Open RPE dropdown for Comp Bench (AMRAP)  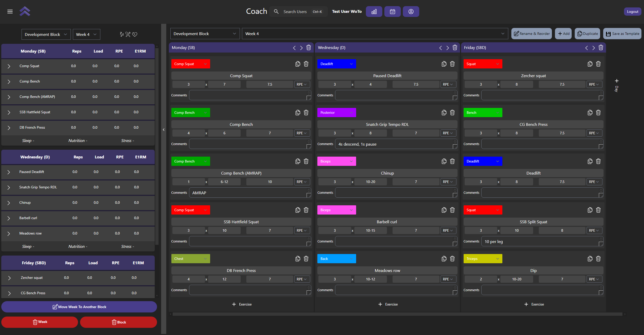(302, 182)
